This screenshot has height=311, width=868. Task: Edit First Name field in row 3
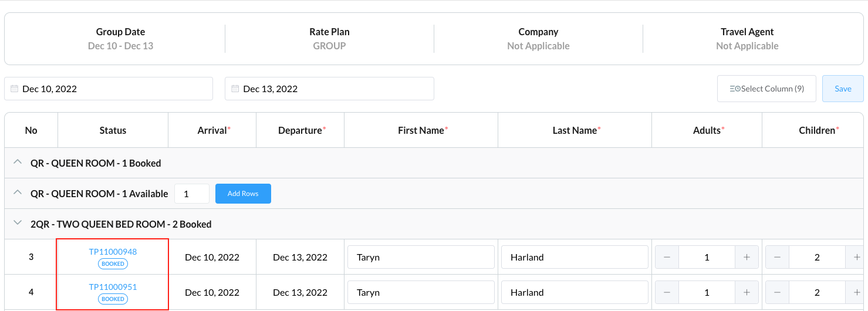pos(421,257)
